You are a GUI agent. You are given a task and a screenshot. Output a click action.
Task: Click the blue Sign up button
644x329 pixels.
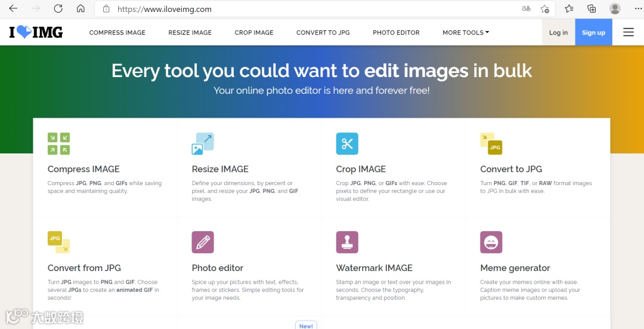tap(593, 32)
